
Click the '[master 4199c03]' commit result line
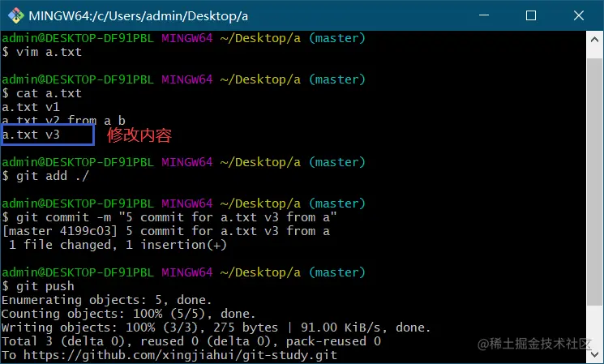(166, 231)
